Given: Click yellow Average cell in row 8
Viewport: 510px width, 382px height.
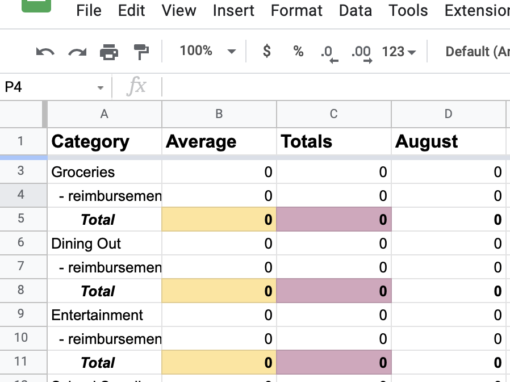Looking at the screenshot, I should (x=219, y=291).
